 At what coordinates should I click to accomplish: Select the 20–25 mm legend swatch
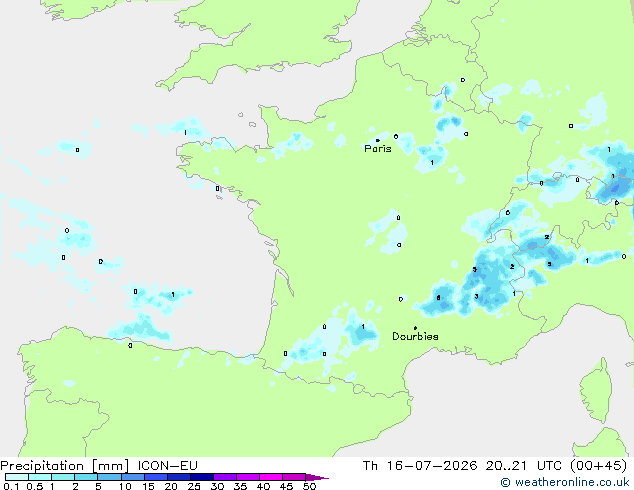(x=179, y=477)
